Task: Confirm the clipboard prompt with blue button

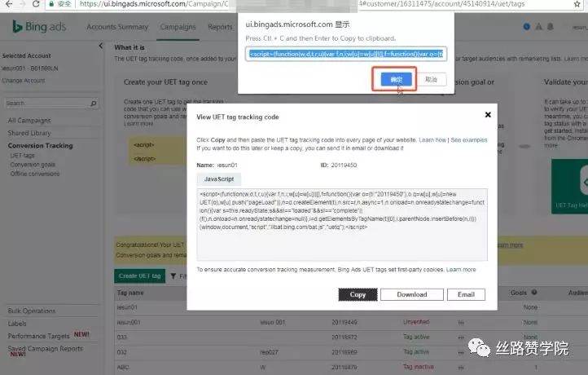Action: click(396, 79)
